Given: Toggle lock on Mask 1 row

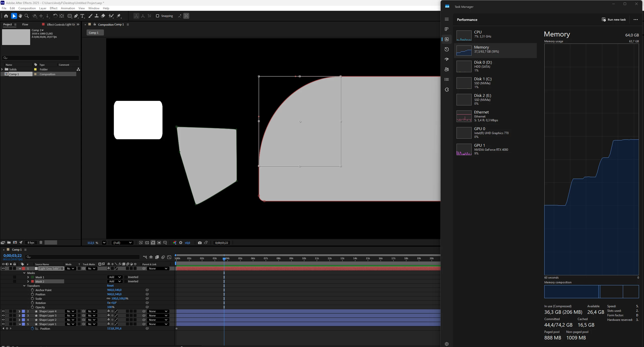Looking at the screenshot, I should pyautogui.click(x=15, y=277).
